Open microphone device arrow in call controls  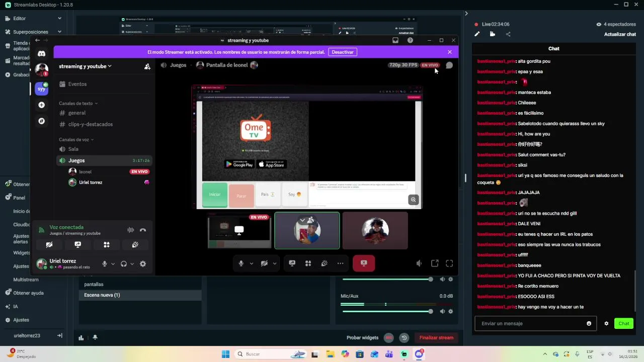(251, 263)
